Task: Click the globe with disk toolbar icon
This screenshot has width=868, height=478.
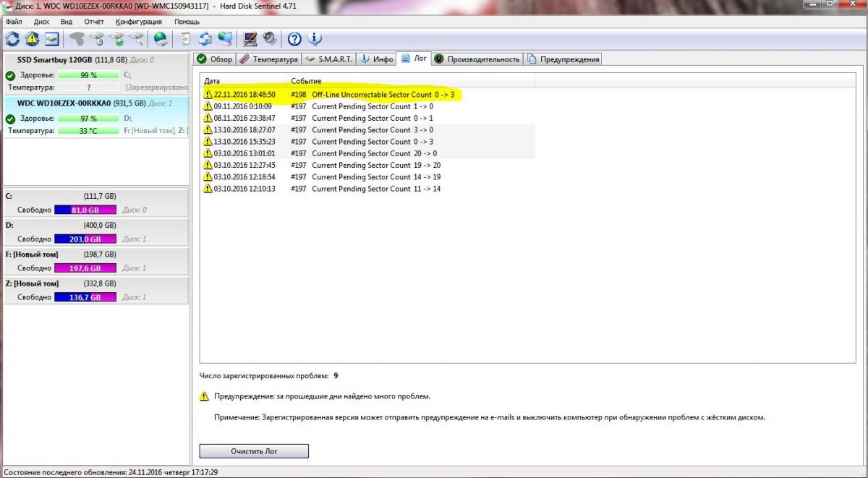Action: (161, 38)
